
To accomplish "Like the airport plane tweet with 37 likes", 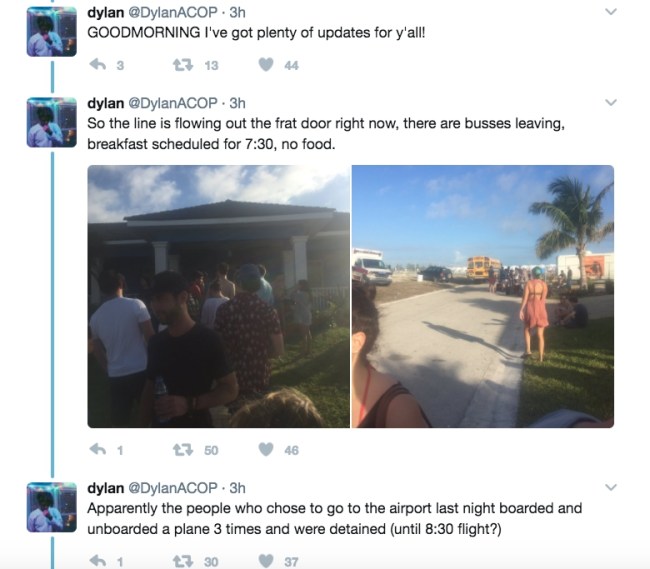I will click(266, 561).
